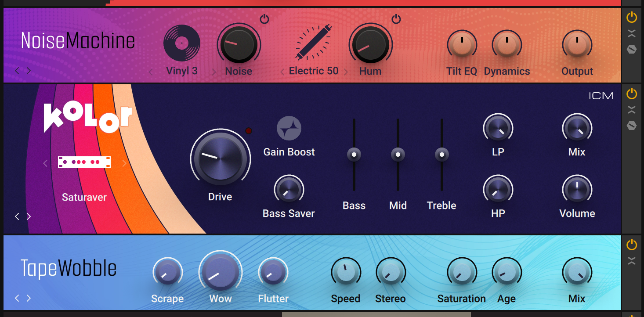This screenshot has height=317, width=644.
Task: Load previous Kolor preset
Action: (x=17, y=216)
